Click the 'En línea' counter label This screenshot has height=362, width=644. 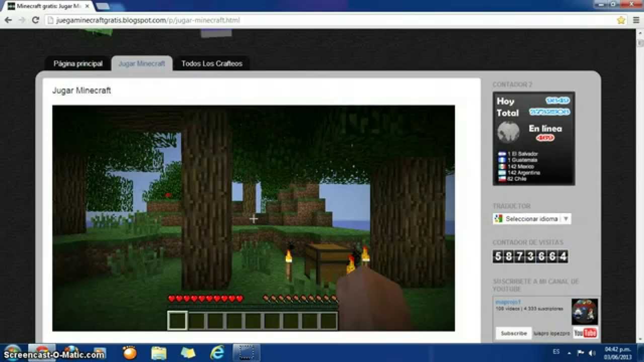point(545,129)
